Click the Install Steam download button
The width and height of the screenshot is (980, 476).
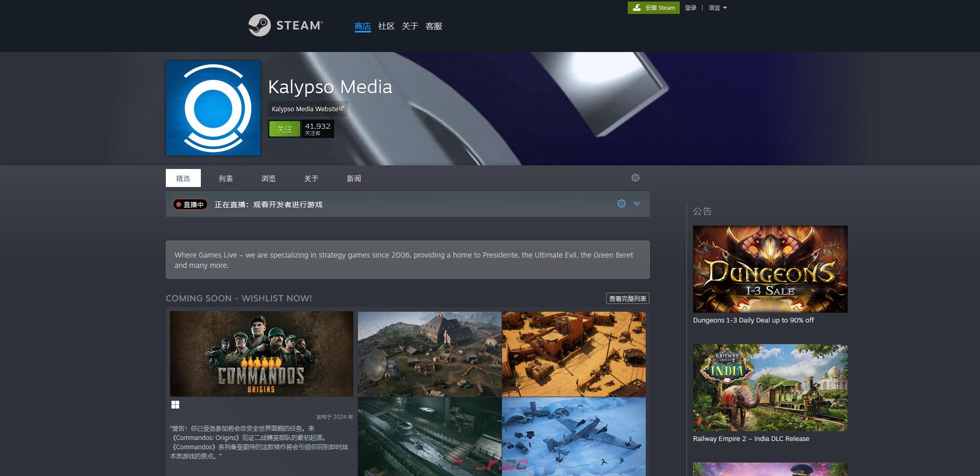654,8
